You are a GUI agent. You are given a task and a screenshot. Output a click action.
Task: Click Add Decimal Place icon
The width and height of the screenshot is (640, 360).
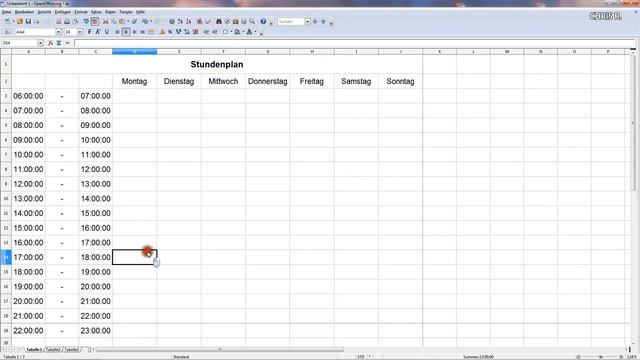pyautogui.click(x=187, y=32)
